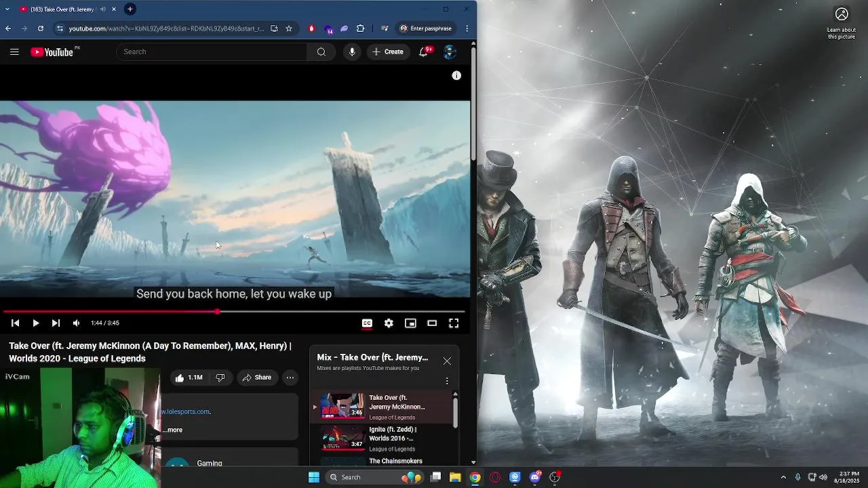Open Chrome tab search chevron

(x=7, y=9)
